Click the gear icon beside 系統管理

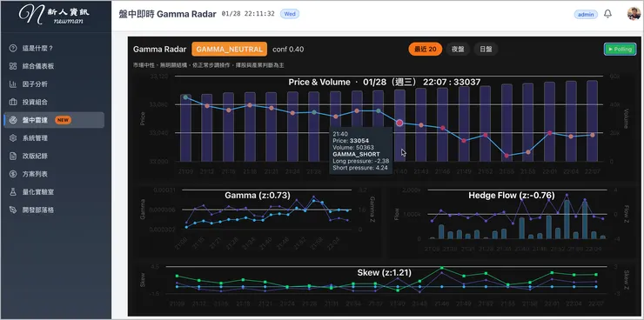tap(13, 138)
